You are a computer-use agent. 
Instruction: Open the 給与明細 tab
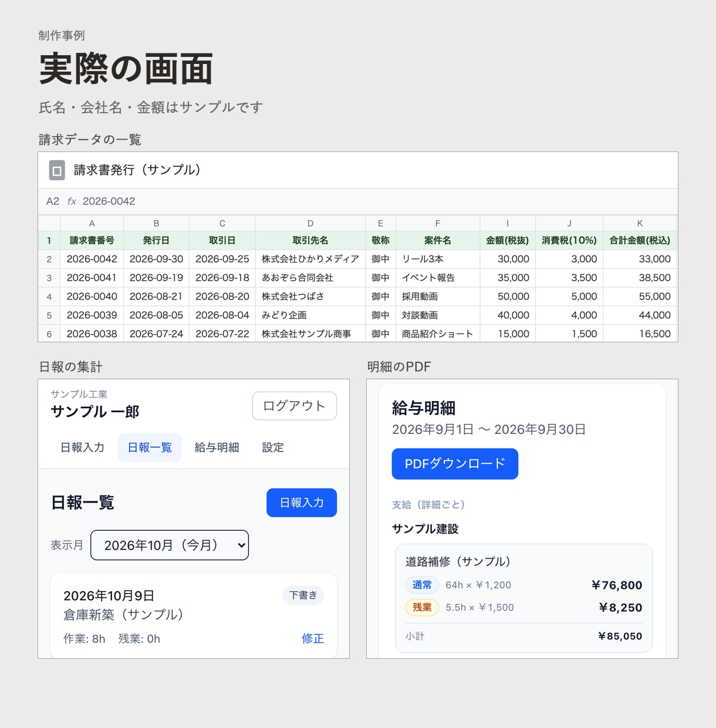(x=217, y=447)
